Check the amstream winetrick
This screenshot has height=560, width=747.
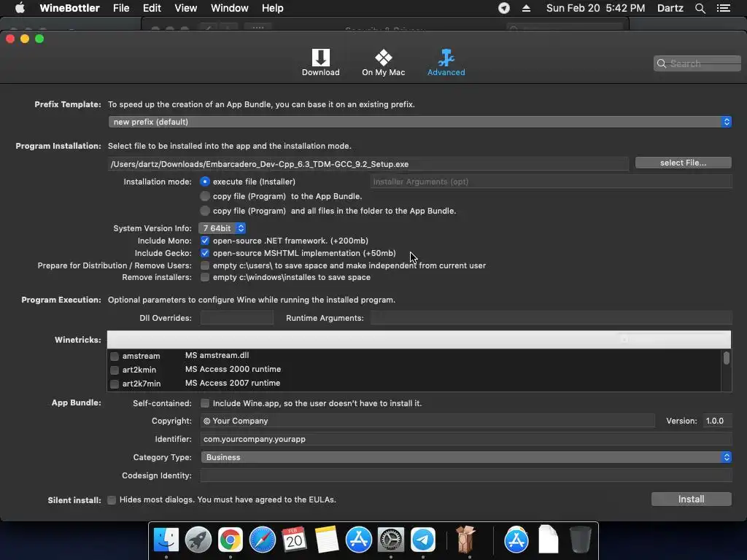point(115,356)
